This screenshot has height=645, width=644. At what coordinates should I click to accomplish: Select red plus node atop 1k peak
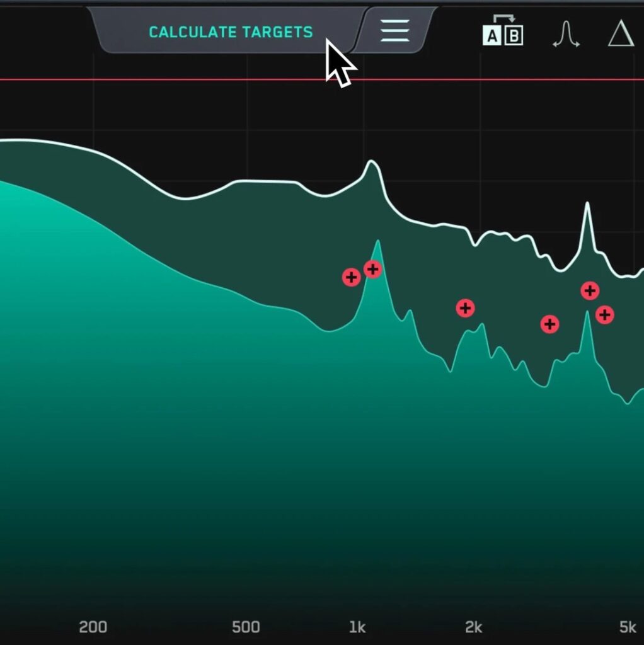[x=373, y=270]
